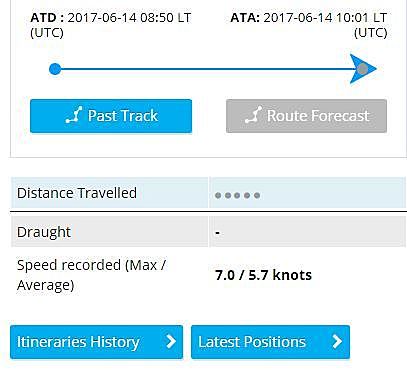Select the Distance Travelled row label

[77, 193]
